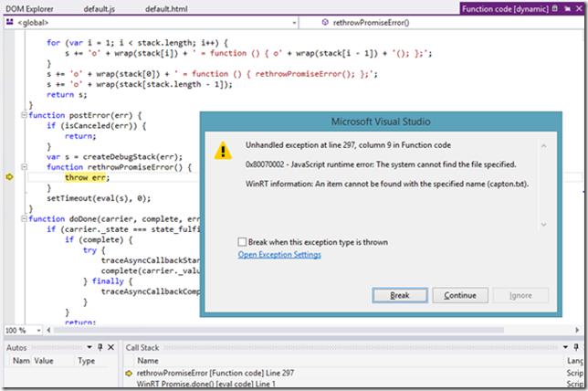Collapse the function doDone outline block

[24, 218]
